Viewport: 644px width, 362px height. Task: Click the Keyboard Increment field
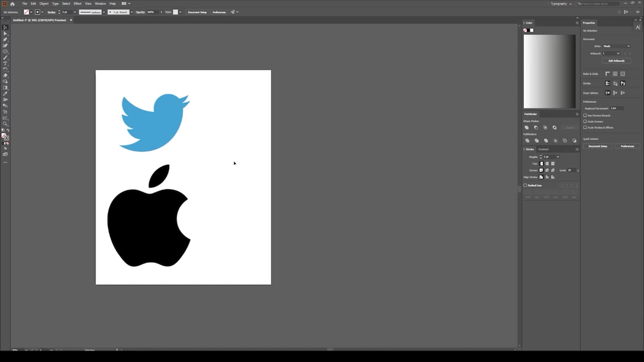click(617, 108)
